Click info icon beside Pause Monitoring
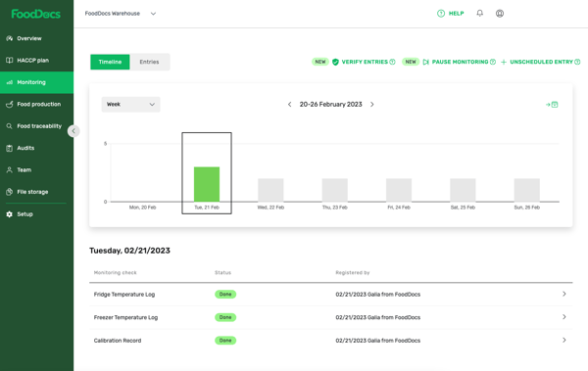This screenshot has width=588, height=371. (493, 62)
